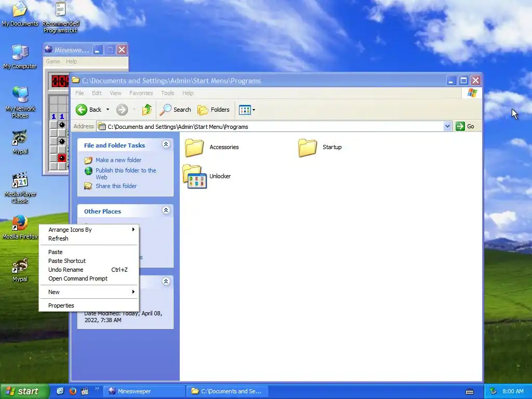Click the 8:00 AM taskbar clock
This screenshot has height=399, width=532.
(513, 391)
